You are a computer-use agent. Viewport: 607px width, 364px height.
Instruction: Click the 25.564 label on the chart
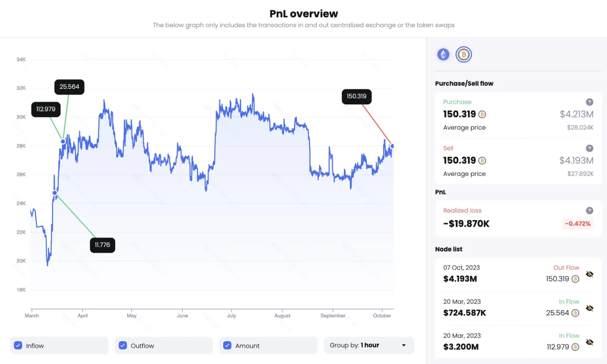click(69, 87)
